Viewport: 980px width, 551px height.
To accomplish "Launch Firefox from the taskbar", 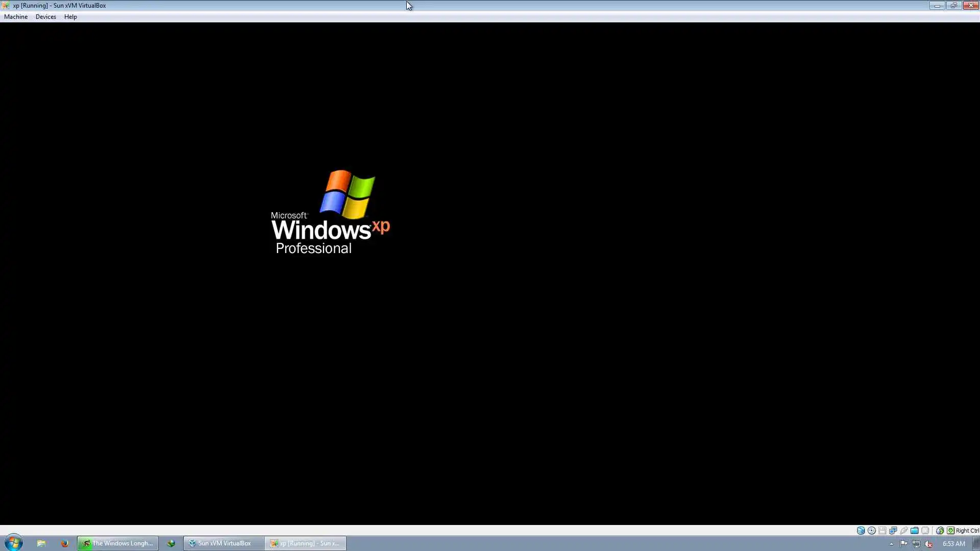I will [x=64, y=543].
